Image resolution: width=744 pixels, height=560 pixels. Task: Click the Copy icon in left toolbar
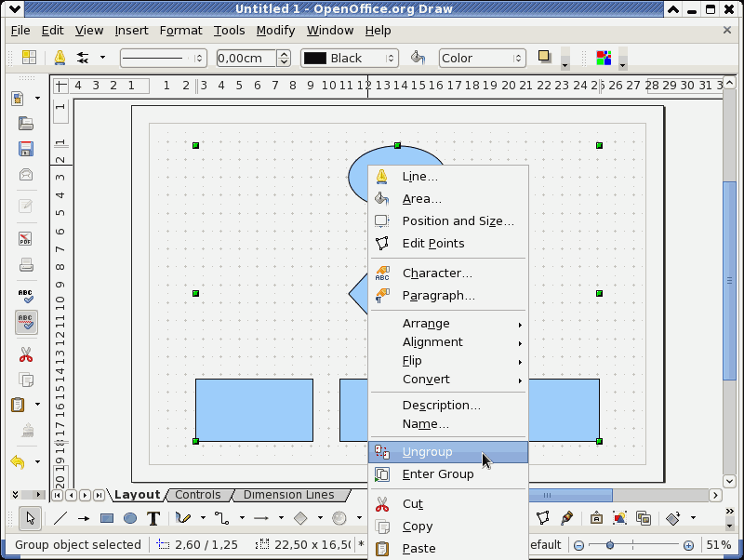point(26,380)
